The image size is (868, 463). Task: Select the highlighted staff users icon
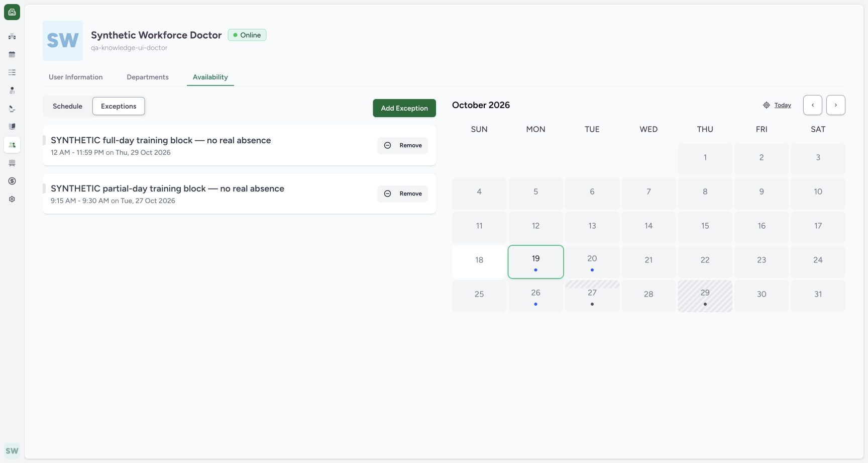point(12,145)
